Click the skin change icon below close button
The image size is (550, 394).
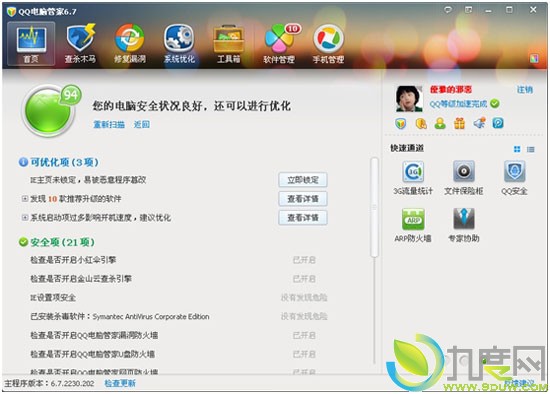(534, 59)
